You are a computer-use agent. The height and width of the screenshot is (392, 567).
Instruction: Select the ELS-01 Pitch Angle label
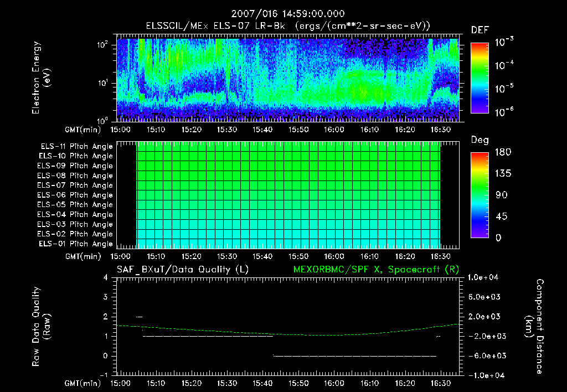click(75, 244)
